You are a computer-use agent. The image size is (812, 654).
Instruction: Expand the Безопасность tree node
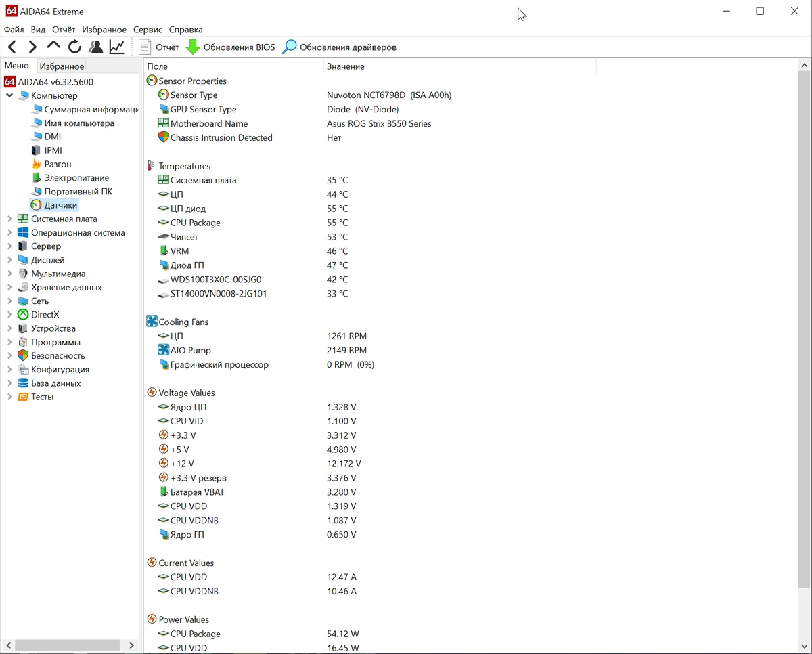(x=9, y=355)
